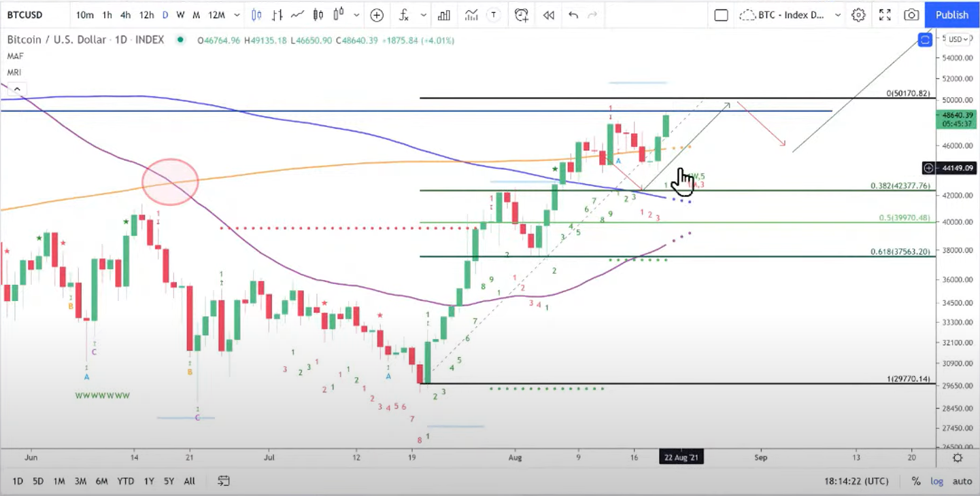Set date range to 5D

(38, 481)
